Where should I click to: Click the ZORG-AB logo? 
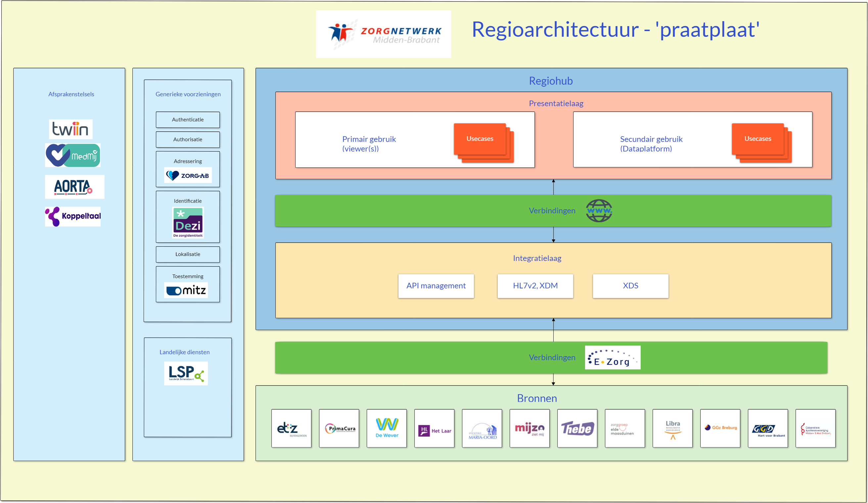click(x=188, y=175)
